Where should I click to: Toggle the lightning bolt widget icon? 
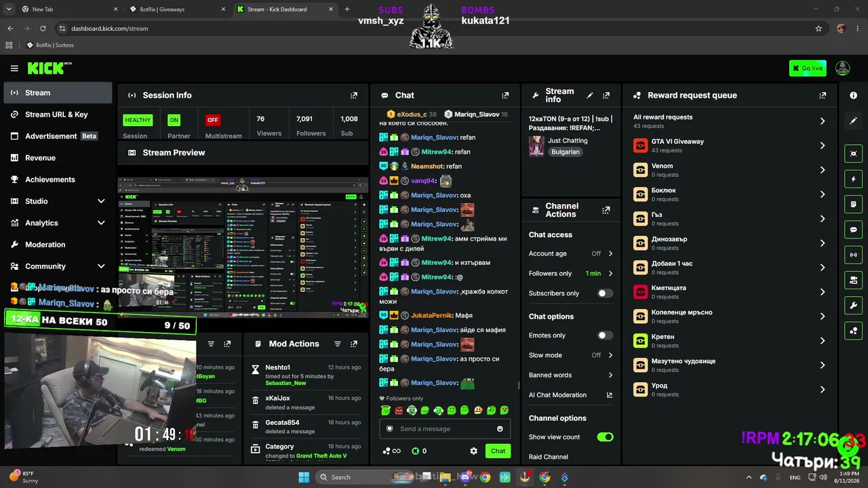[x=853, y=179]
